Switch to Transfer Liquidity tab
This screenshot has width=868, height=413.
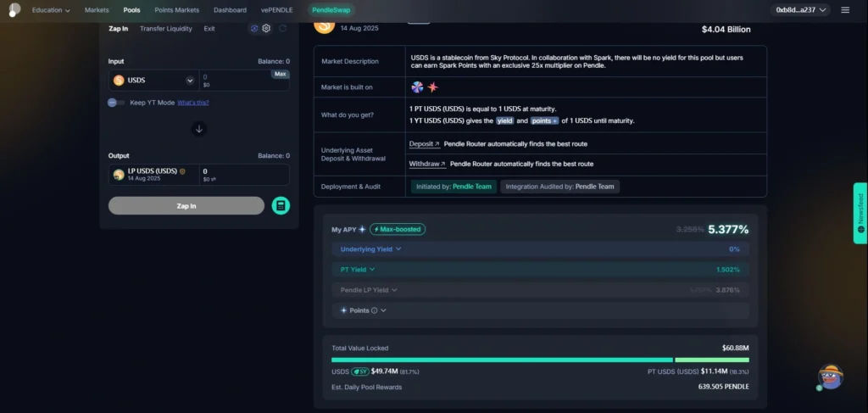(x=166, y=28)
